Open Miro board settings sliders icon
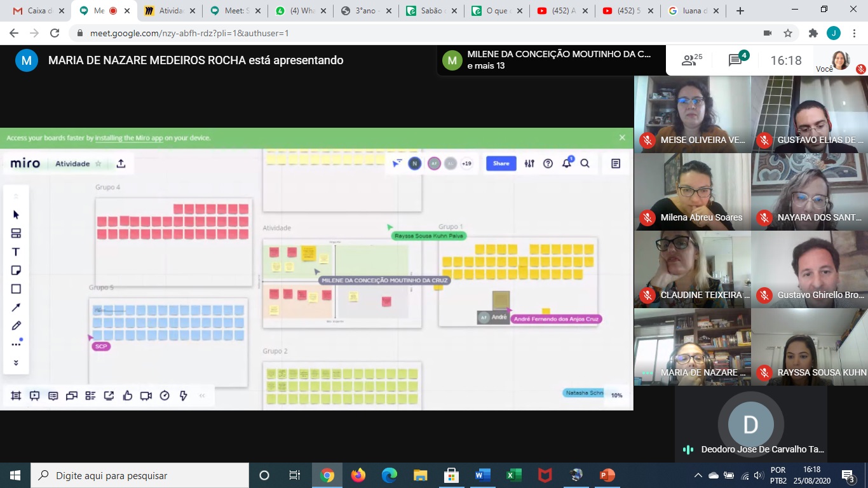The height and width of the screenshot is (488, 868). point(529,163)
